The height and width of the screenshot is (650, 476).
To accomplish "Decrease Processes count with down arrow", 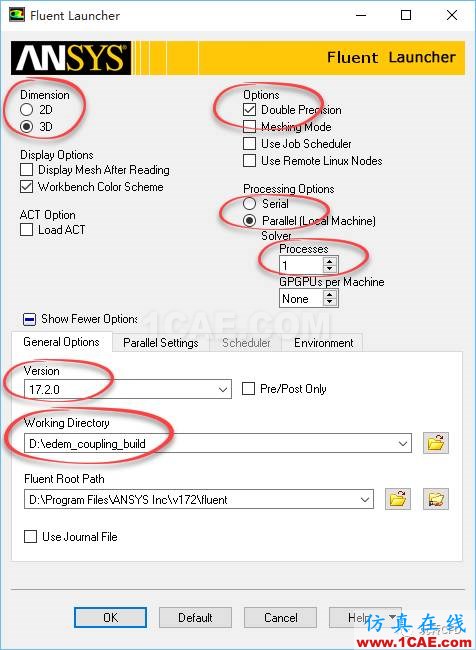I will [x=330, y=269].
